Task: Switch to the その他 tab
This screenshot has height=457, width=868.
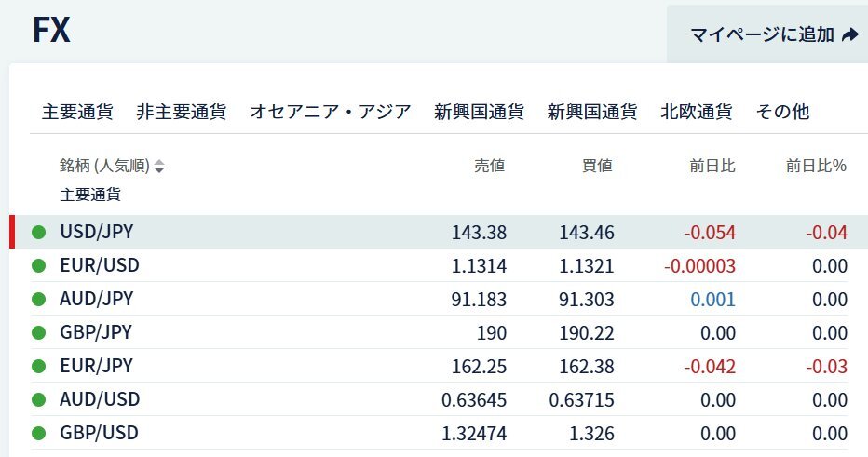Action: 782,112
